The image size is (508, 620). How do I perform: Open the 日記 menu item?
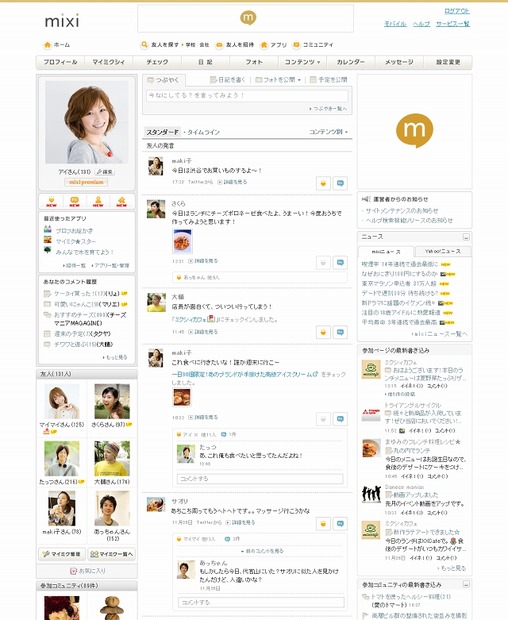pyautogui.click(x=205, y=62)
